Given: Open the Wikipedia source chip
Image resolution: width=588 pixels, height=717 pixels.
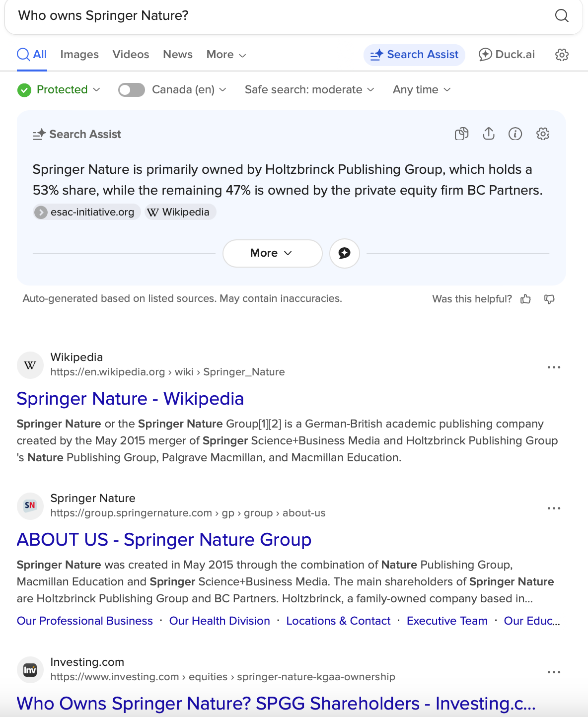Looking at the screenshot, I should click(180, 212).
